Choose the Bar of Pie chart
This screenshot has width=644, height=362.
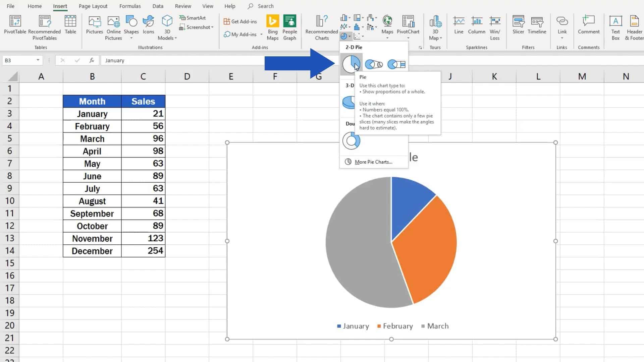(x=396, y=64)
